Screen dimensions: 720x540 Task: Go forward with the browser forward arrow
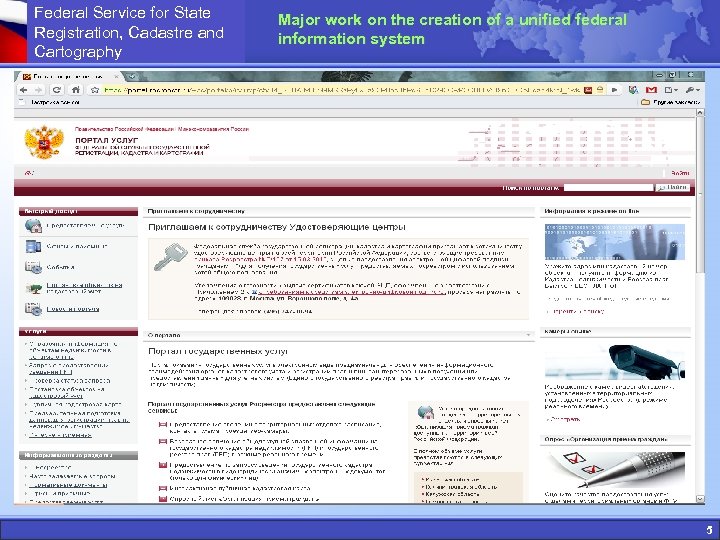point(39,90)
